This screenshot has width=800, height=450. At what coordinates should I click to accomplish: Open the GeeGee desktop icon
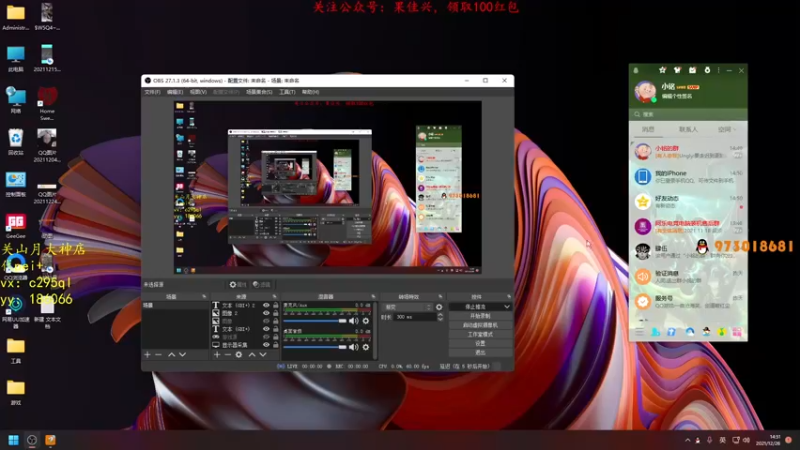pyautogui.click(x=16, y=226)
